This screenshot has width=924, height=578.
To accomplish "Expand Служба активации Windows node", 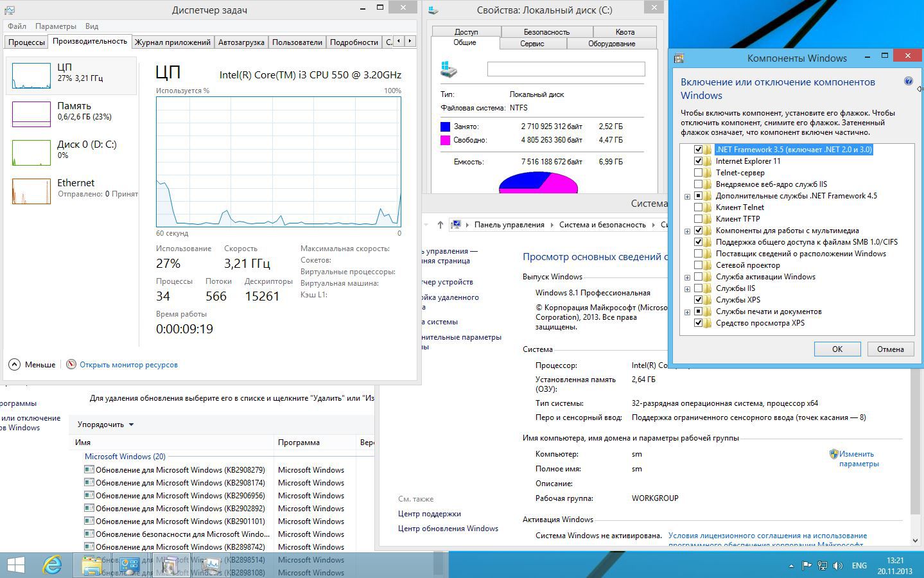I will pos(687,277).
